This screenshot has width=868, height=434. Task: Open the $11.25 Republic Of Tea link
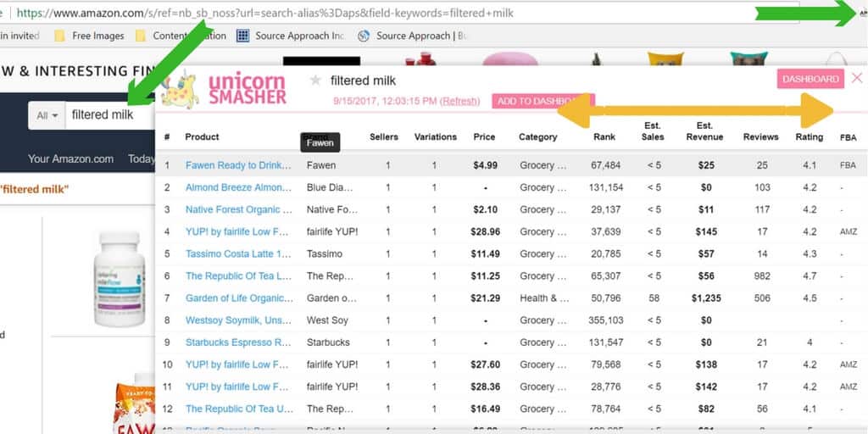tap(238, 275)
